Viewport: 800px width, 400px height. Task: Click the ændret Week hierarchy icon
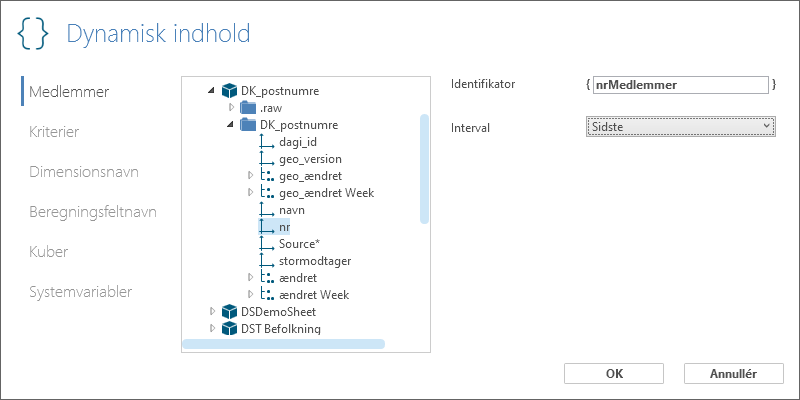click(x=265, y=294)
